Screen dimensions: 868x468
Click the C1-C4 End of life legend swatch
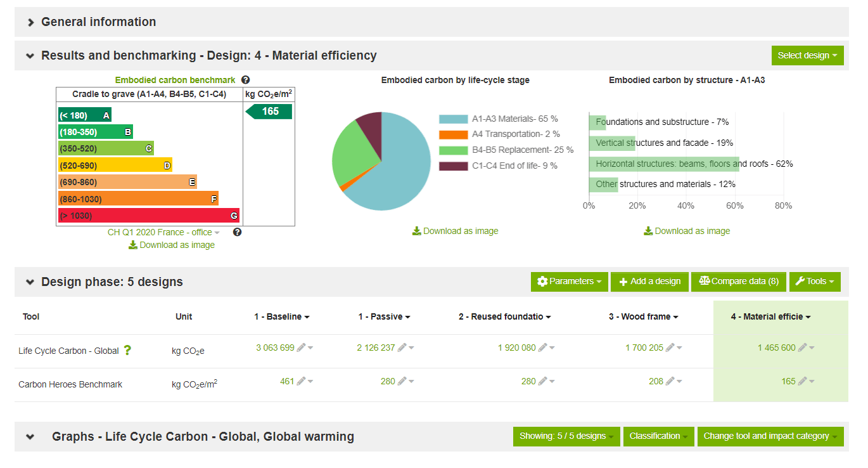pyautogui.click(x=453, y=166)
